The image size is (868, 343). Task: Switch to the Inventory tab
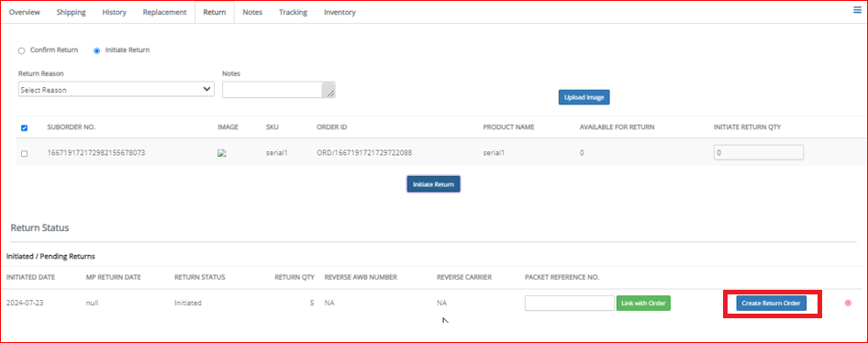pyautogui.click(x=339, y=12)
